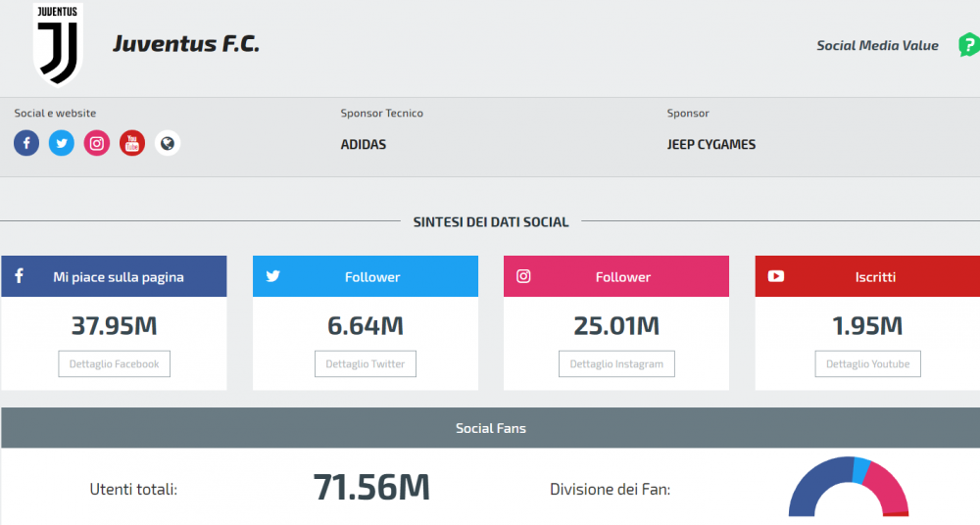Open the Juventus Facebook social icon
The height and width of the screenshot is (525, 980).
coord(26,144)
